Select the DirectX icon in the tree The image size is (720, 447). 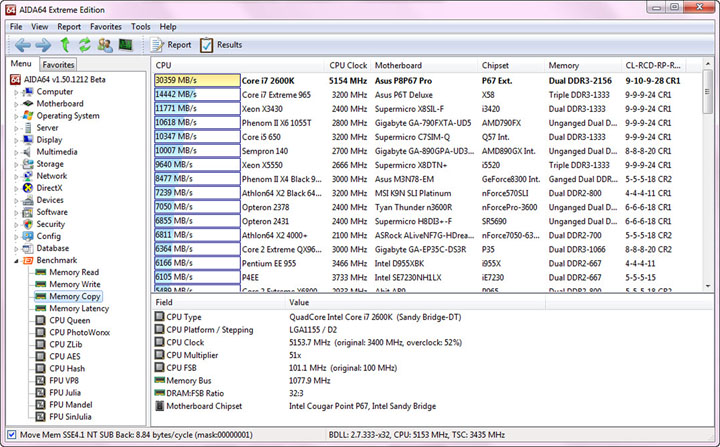point(28,188)
